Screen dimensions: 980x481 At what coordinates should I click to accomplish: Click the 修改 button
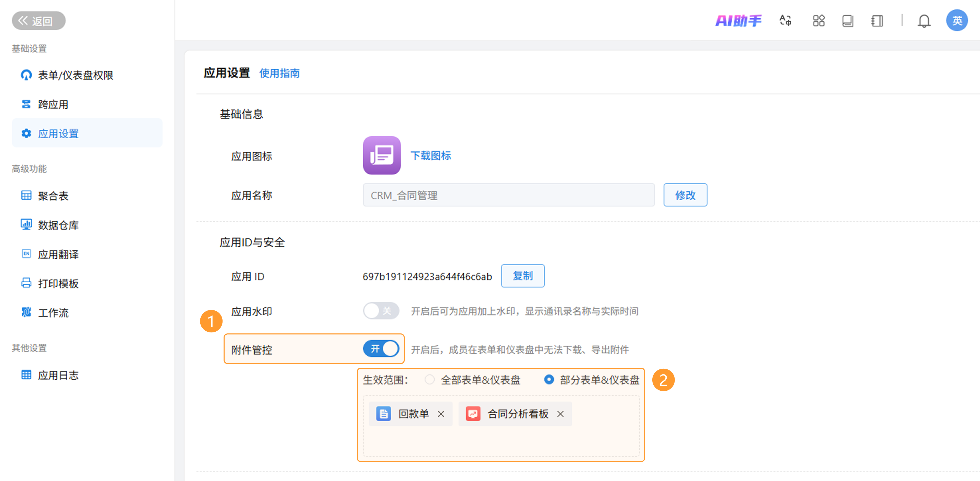click(x=685, y=195)
